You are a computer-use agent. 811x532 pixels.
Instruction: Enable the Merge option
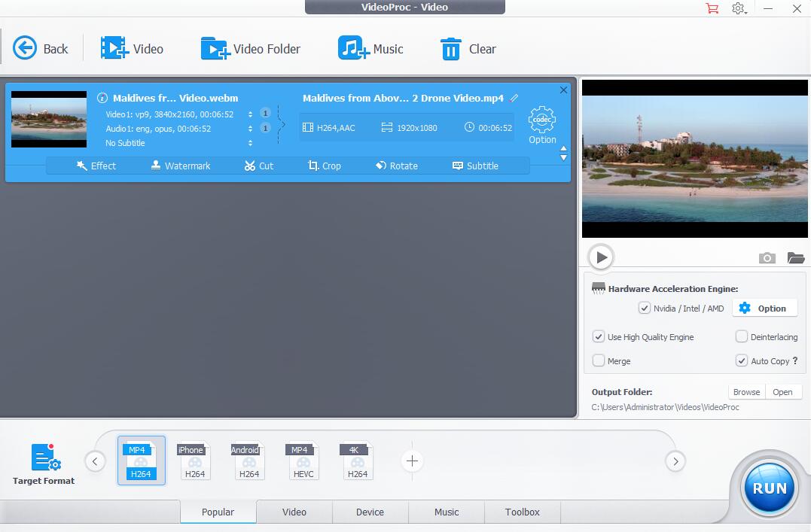click(x=597, y=360)
